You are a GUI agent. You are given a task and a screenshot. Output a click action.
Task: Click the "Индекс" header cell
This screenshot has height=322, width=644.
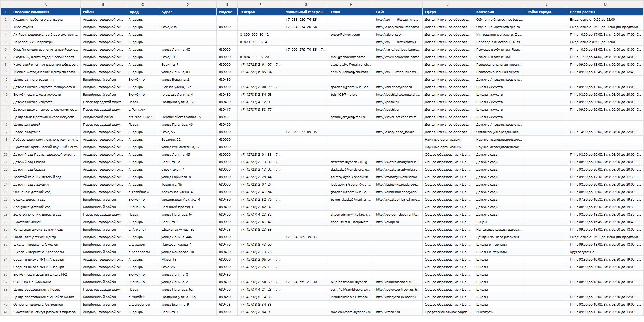[227, 12]
